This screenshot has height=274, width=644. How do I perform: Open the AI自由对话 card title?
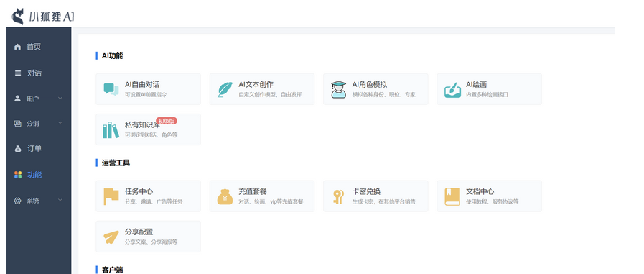point(142,85)
